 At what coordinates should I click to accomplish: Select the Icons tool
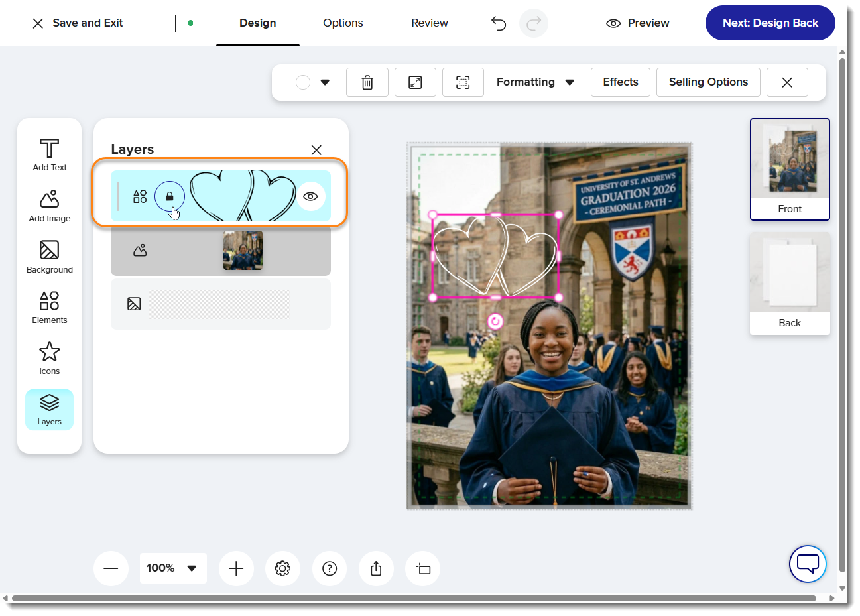coord(49,358)
